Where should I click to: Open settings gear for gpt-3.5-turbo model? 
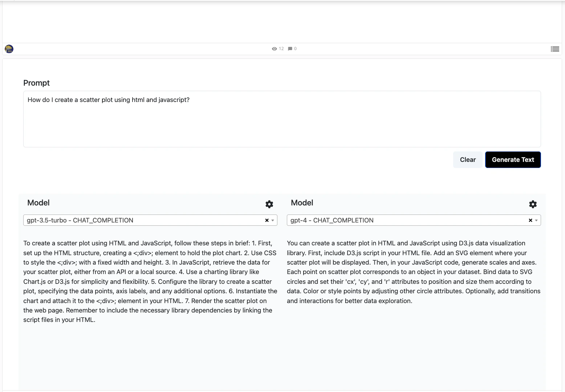[x=269, y=204]
